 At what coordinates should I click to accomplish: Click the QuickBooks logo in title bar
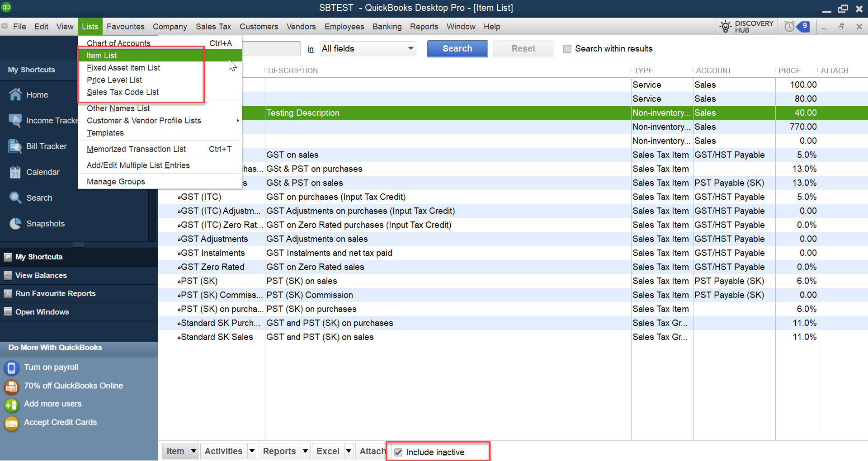coord(6,7)
